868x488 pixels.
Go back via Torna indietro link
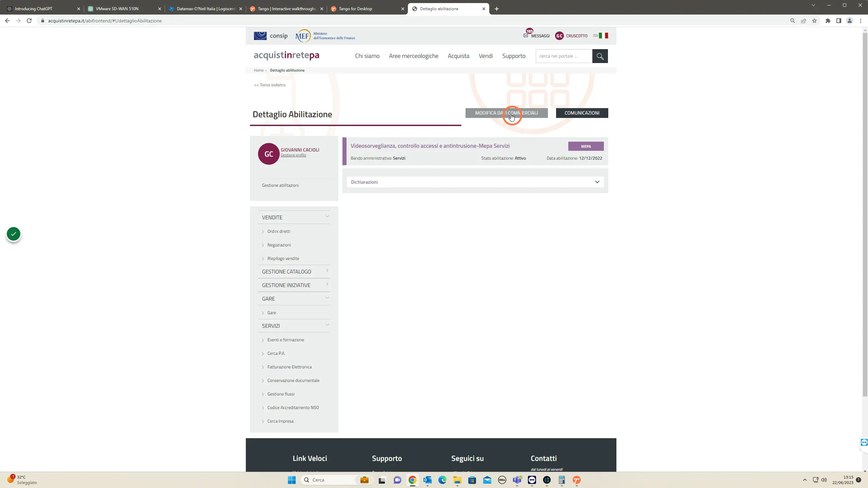pyautogui.click(x=270, y=85)
